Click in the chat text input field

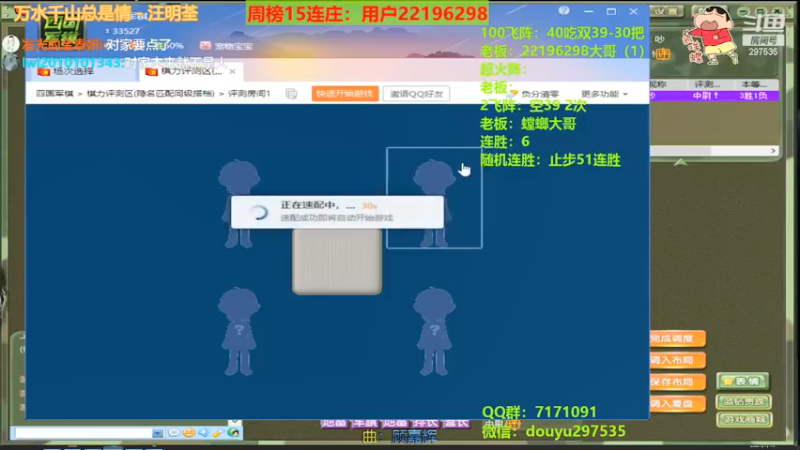pyautogui.click(x=84, y=433)
